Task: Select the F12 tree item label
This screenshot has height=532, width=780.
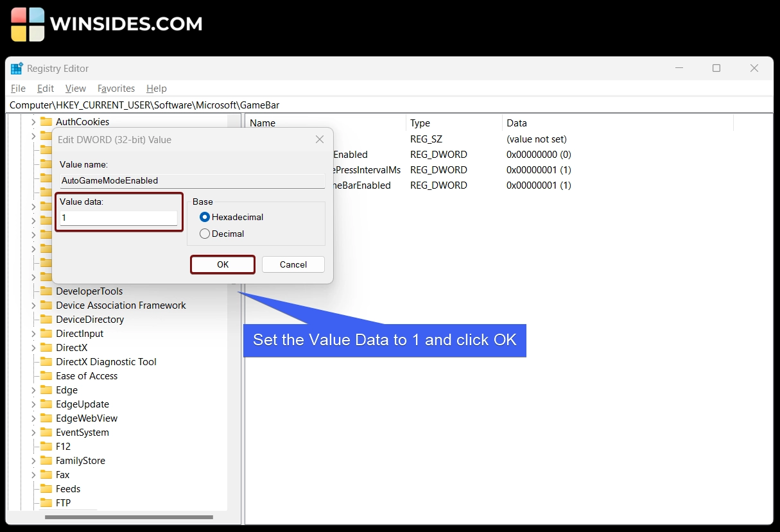Action: [63, 446]
